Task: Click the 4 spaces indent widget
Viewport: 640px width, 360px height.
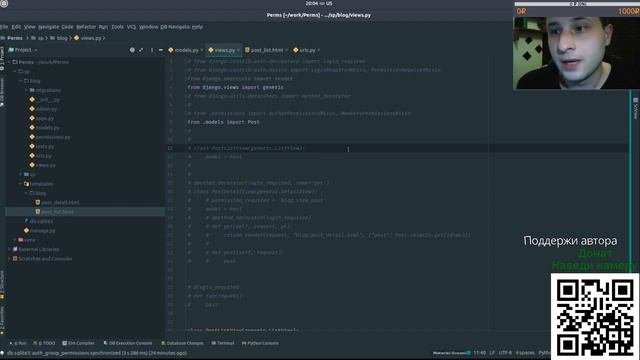Action: point(525,353)
